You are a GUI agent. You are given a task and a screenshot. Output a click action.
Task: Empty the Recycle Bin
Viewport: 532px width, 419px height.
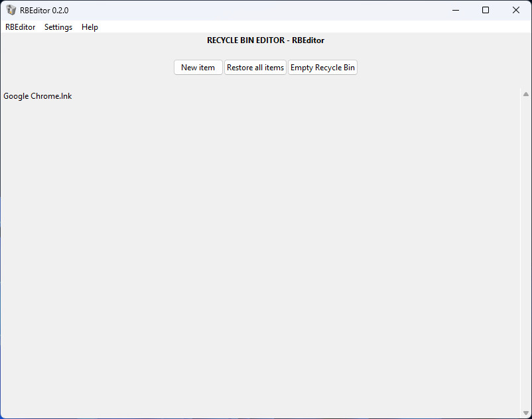[322, 68]
